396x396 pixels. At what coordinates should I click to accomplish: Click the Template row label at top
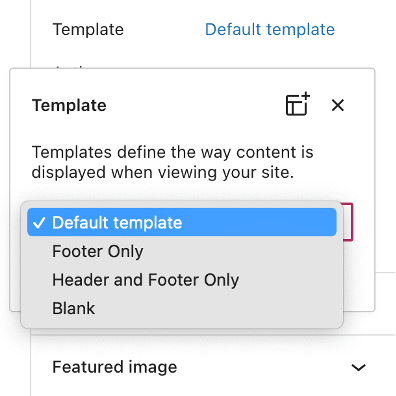(88, 29)
